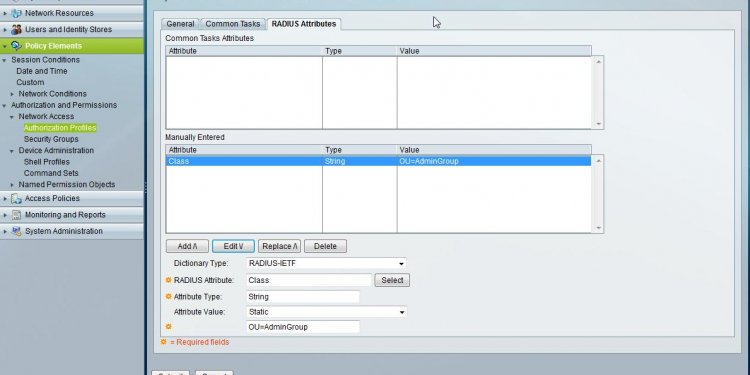Screen dimensions: 750x375
Task: Expand the Users and Identity Stores arrow
Action: click(5, 30)
